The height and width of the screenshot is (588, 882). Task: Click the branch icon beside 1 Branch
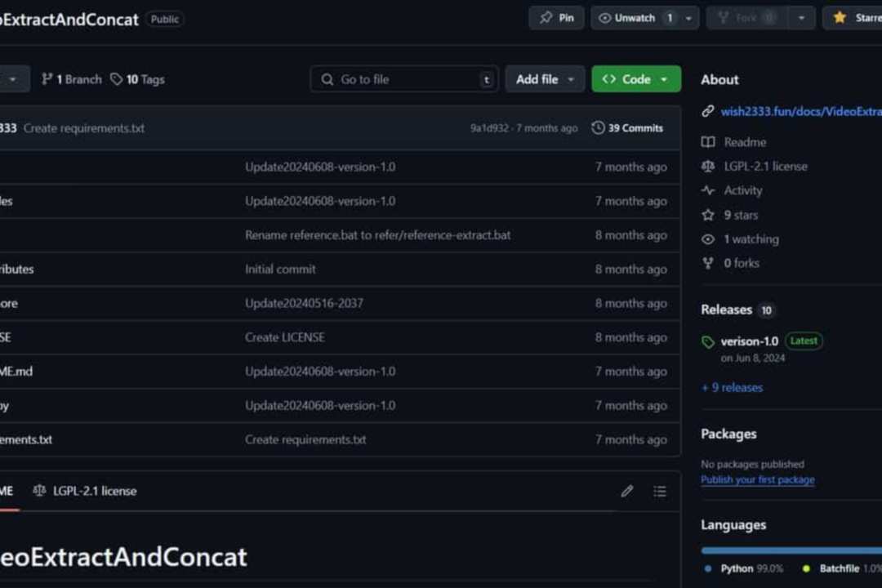tap(47, 79)
